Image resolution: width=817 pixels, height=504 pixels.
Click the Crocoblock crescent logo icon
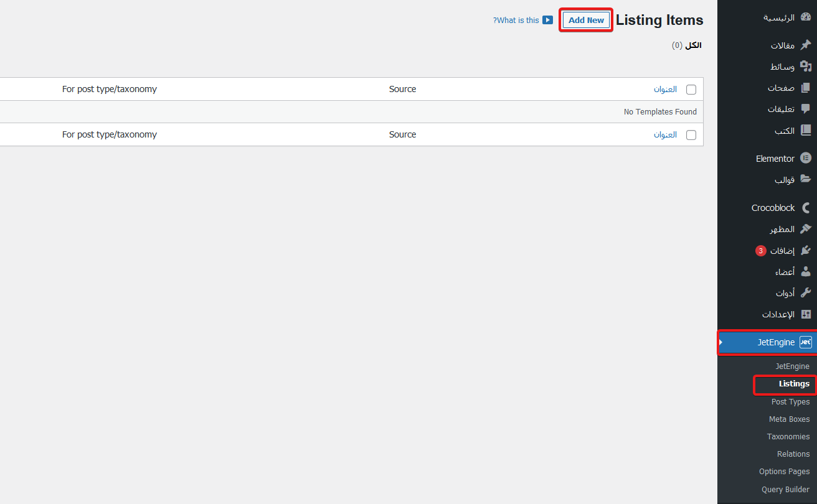point(806,208)
